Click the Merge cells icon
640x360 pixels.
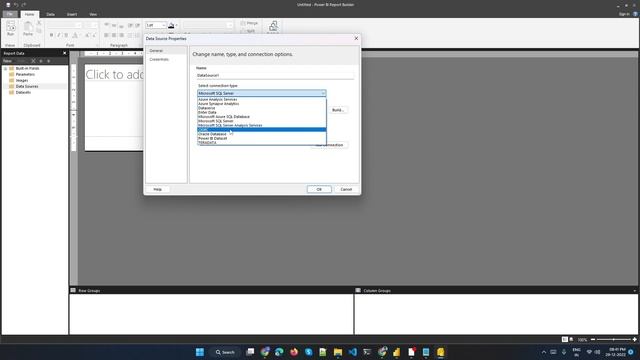(x=249, y=23)
